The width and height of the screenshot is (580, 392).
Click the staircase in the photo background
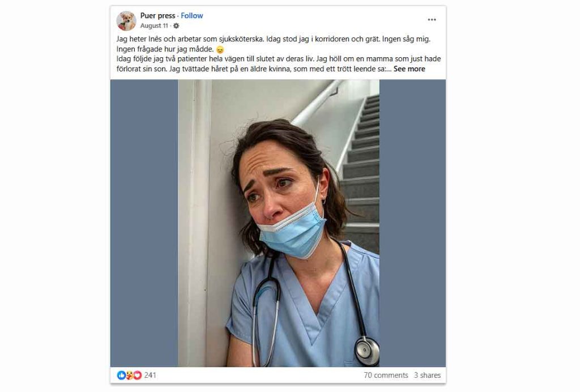363,164
